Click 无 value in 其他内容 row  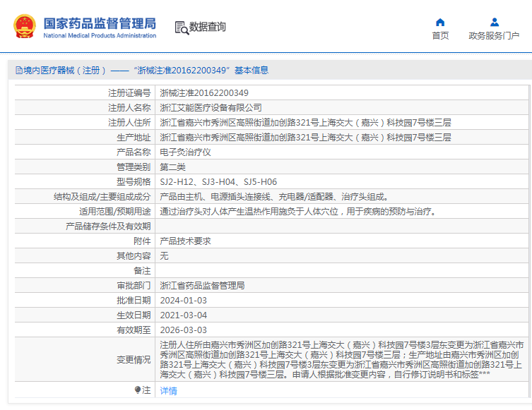[164, 256]
